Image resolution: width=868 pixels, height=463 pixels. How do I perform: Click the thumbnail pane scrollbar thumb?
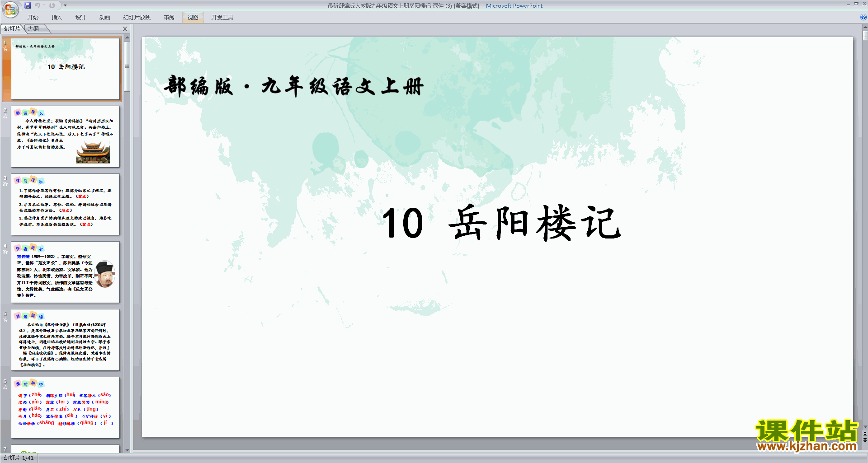(127, 66)
